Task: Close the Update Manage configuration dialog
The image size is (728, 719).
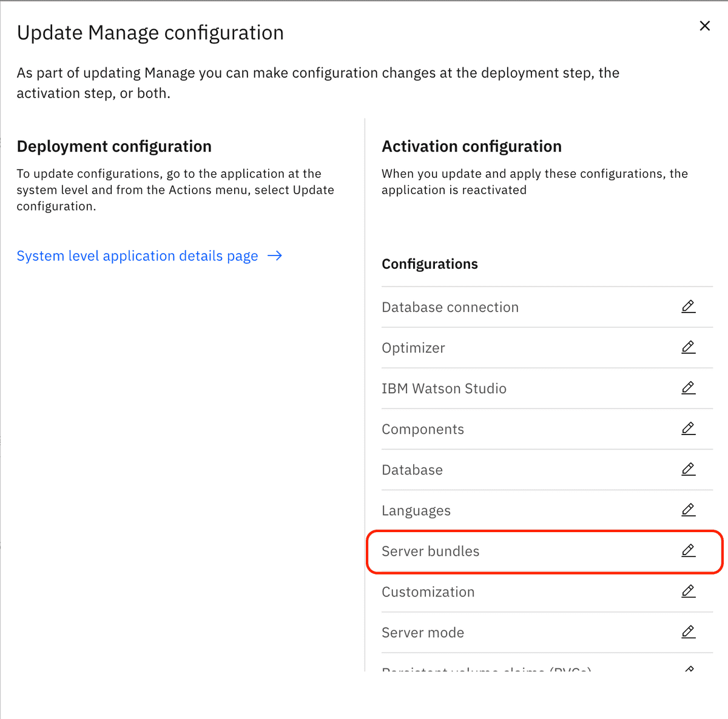Action: point(704,26)
